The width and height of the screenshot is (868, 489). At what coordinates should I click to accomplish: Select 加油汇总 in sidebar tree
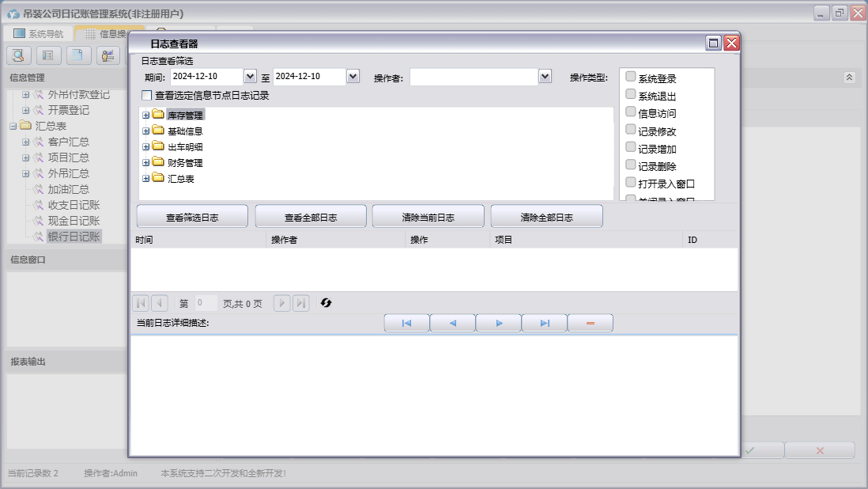tap(68, 189)
